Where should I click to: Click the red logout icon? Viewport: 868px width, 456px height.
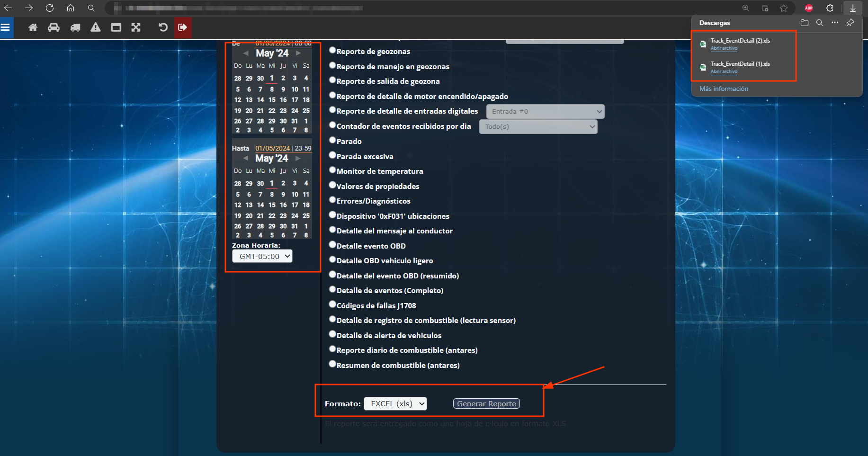182,27
